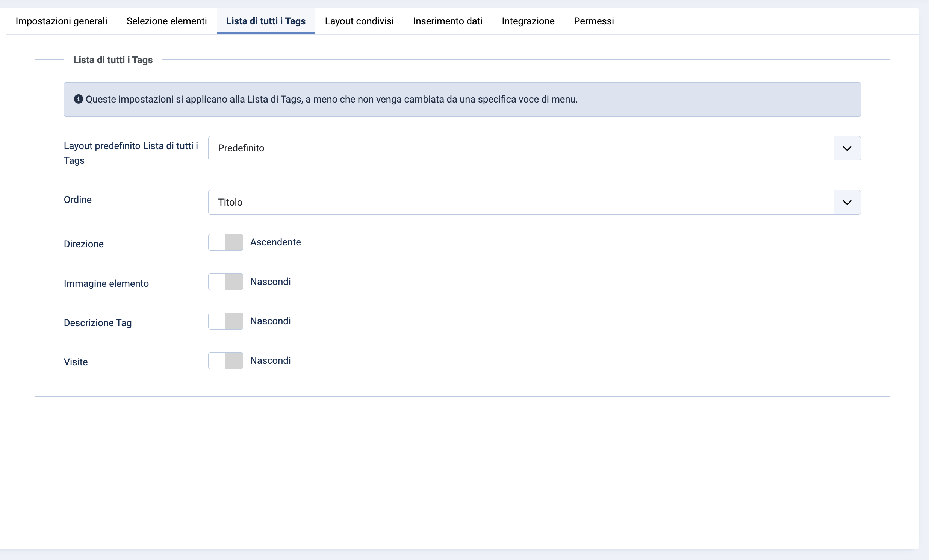Viewport: 929px width, 560px height.
Task: Click the Nascondi label for Immagine elemento
Action: [270, 282]
